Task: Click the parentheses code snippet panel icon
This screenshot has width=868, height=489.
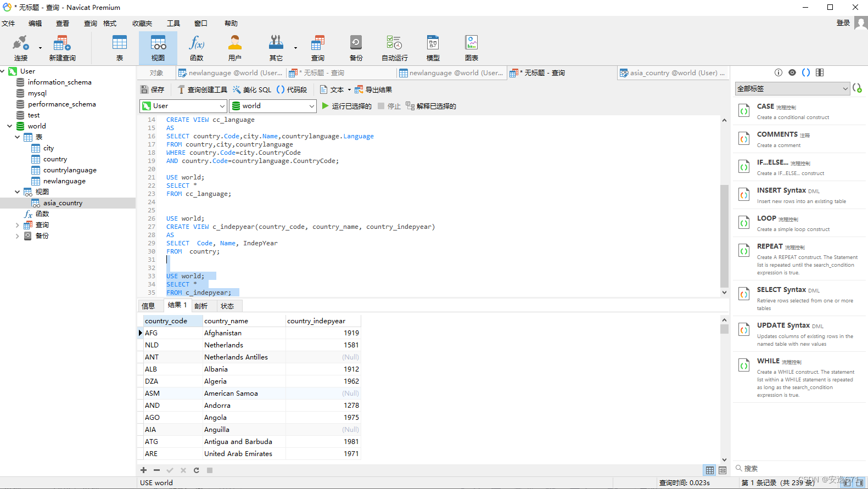Action: click(x=806, y=72)
